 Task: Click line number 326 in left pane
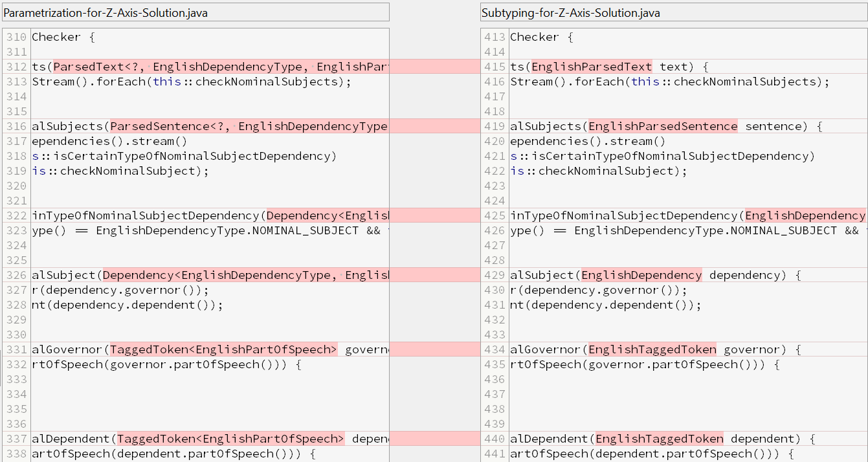pyautogui.click(x=17, y=275)
